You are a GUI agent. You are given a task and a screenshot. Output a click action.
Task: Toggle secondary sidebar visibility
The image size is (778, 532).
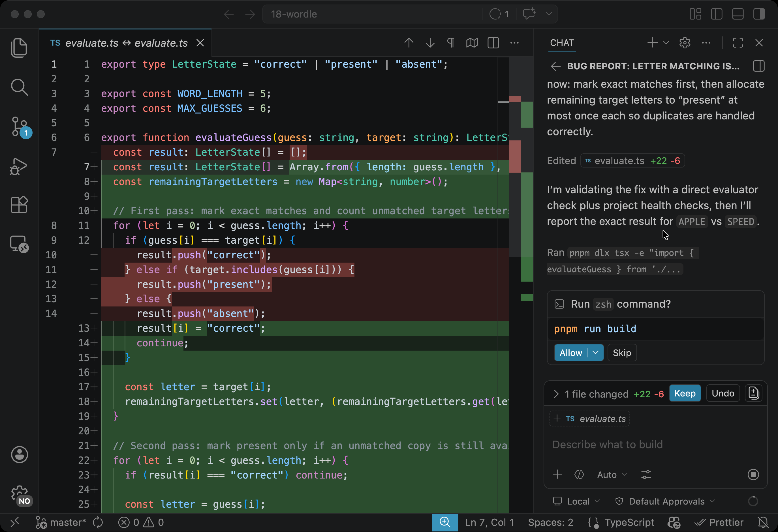pyautogui.click(x=759, y=14)
